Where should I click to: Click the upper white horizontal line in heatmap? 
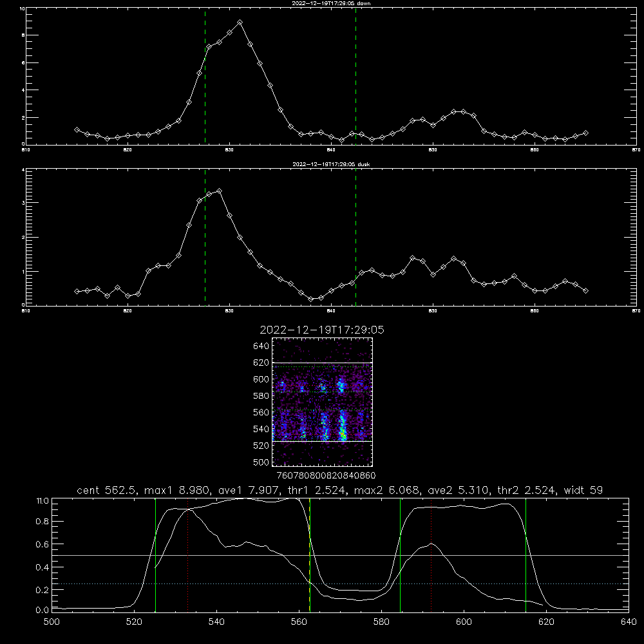pos(323,363)
